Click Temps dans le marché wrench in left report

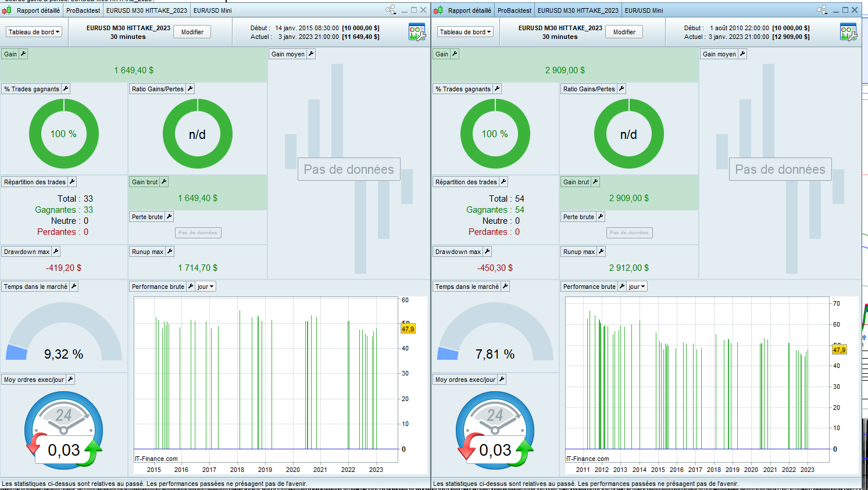point(74,287)
